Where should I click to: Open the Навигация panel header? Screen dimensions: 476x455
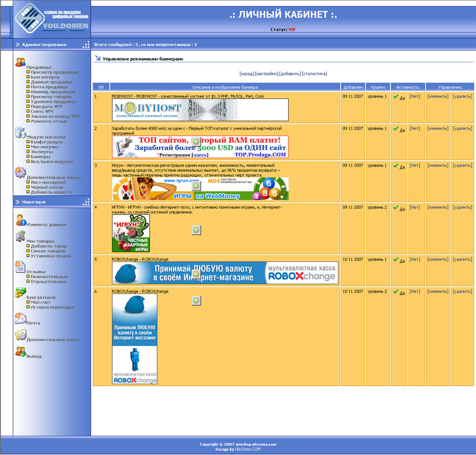point(52,202)
